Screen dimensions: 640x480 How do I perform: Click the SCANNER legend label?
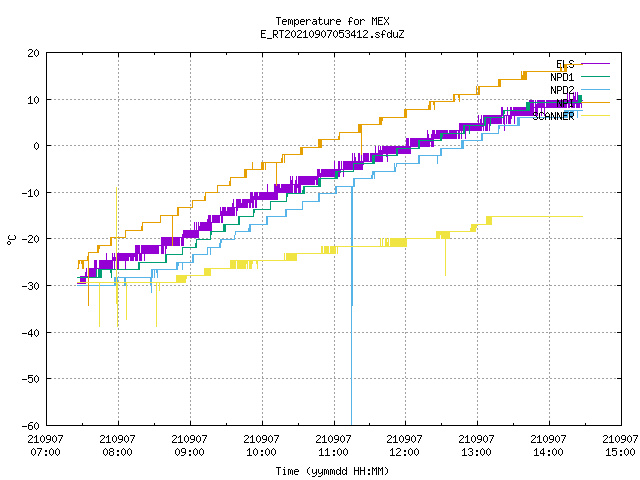[553, 116]
